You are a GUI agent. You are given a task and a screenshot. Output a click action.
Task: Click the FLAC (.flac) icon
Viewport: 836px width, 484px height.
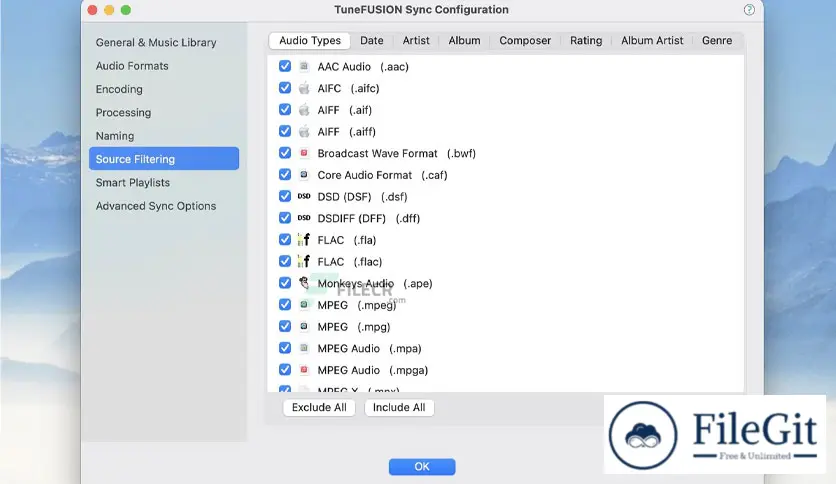304,261
